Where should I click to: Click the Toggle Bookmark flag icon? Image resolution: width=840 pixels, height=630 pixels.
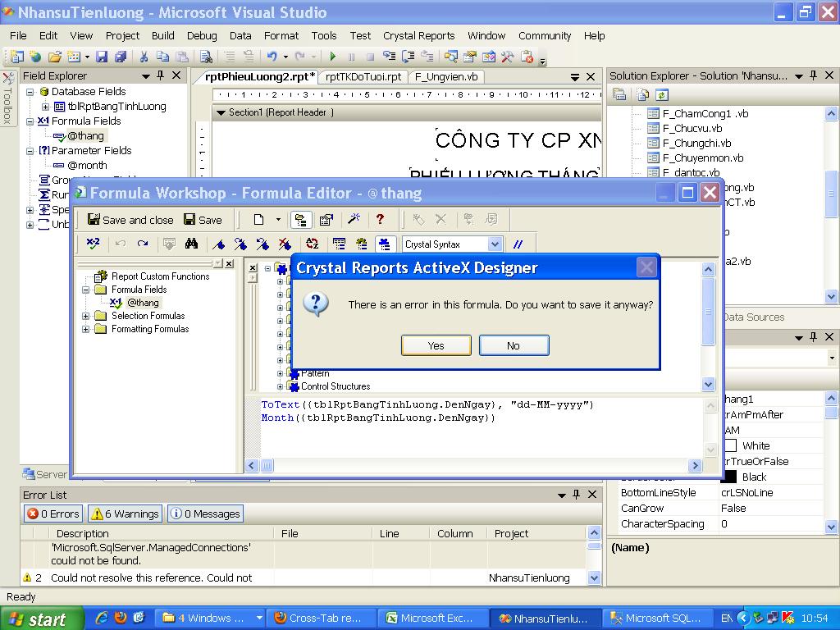(x=218, y=244)
